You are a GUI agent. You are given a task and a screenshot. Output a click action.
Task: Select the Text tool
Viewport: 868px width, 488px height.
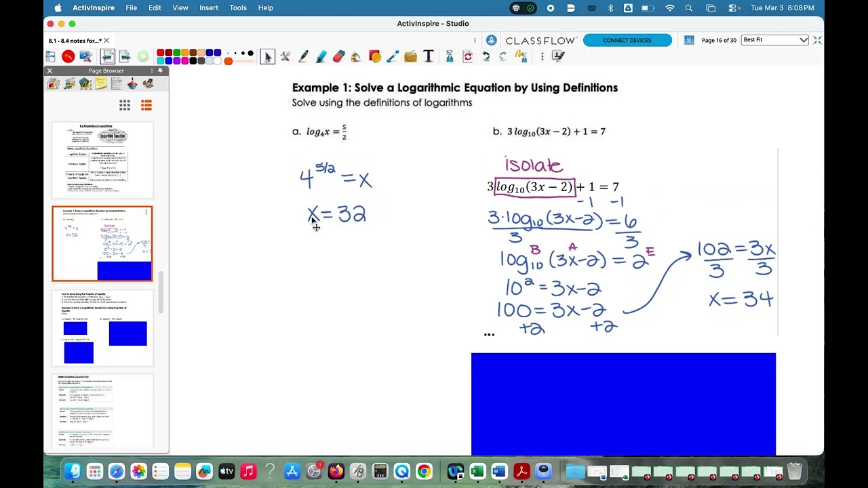point(428,57)
